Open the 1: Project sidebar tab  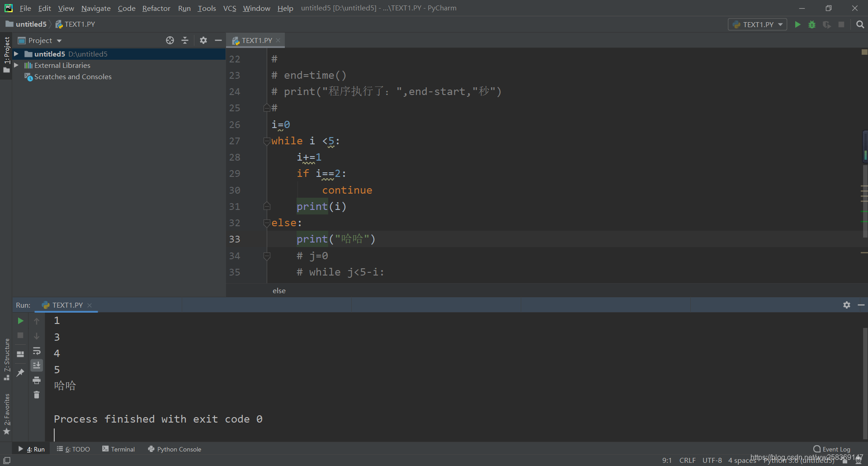click(x=6, y=54)
